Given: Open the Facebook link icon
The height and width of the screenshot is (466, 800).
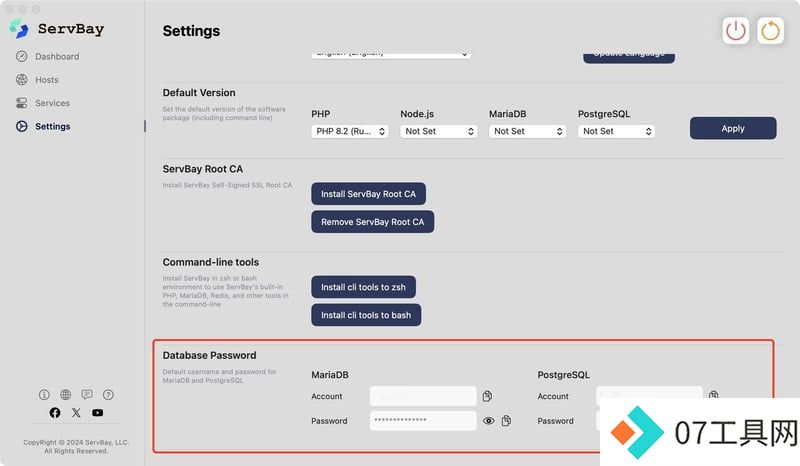Looking at the screenshot, I should pyautogui.click(x=55, y=413).
